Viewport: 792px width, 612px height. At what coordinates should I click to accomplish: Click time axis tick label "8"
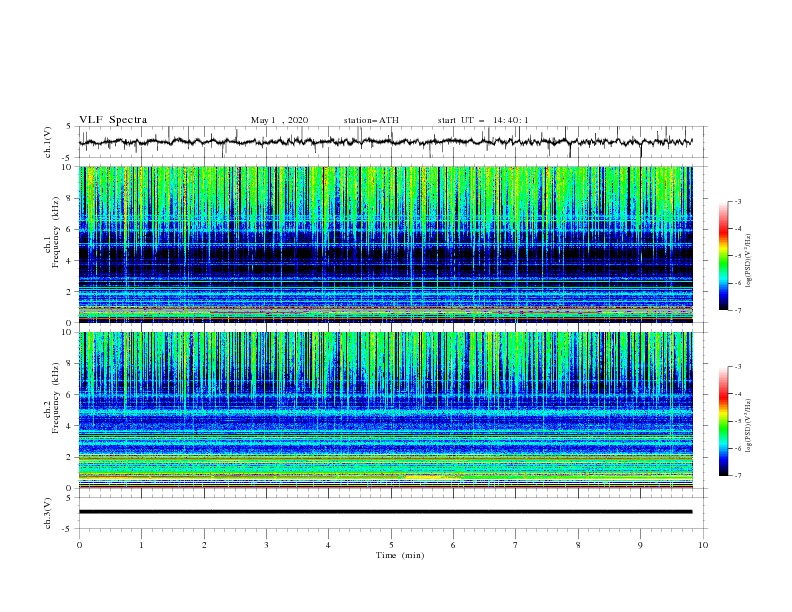[x=578, y=545]
